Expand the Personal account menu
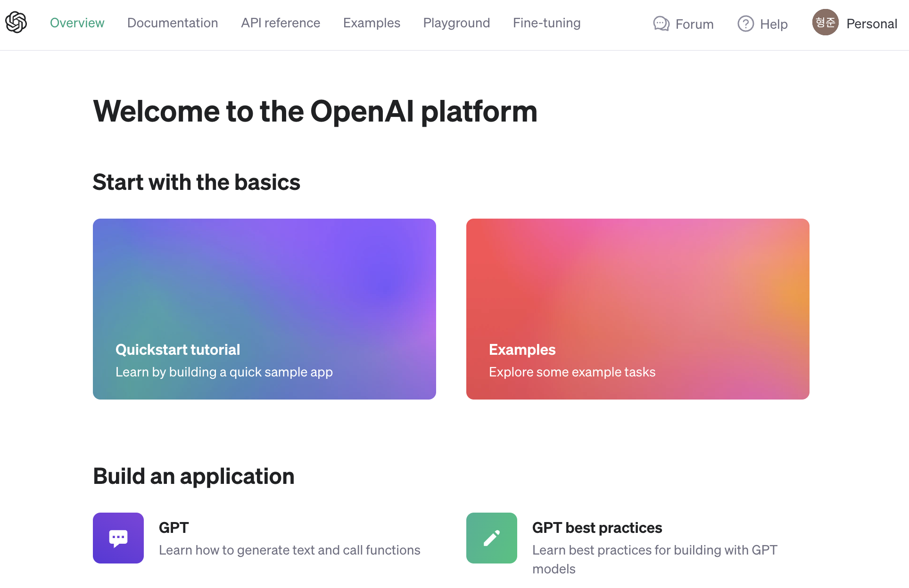Viewport: 909px width, 588px height. [872, 24]
